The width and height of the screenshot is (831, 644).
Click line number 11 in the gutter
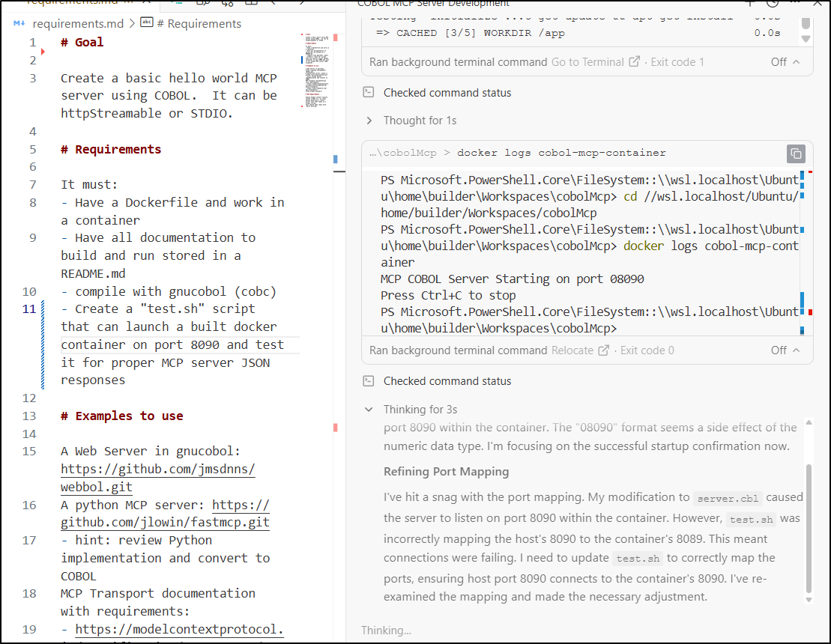(x=28, y=309)
